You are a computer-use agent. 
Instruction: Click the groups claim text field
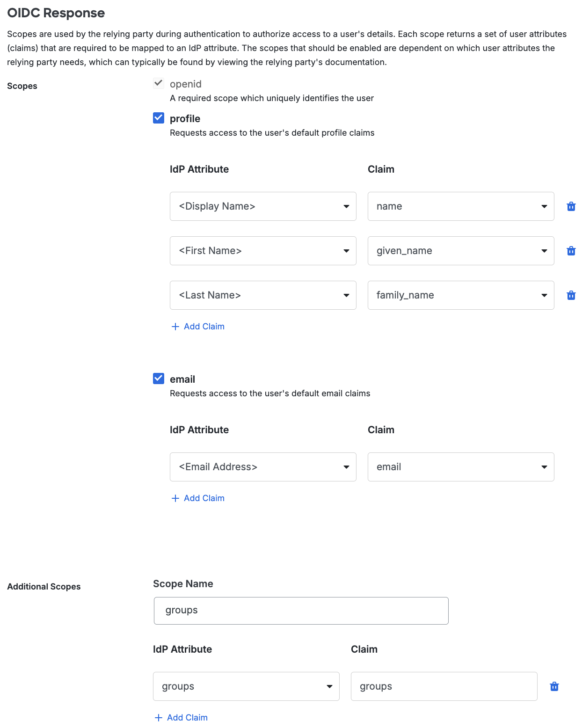(444, 686)
